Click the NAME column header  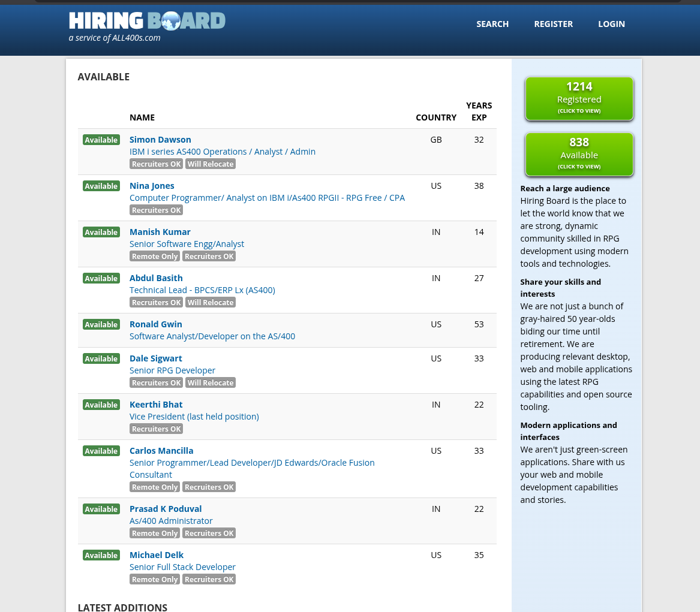(142, 117)
